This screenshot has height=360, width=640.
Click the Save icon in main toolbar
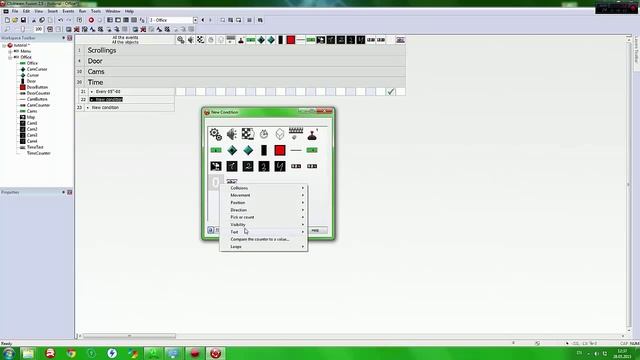(23, 20)
